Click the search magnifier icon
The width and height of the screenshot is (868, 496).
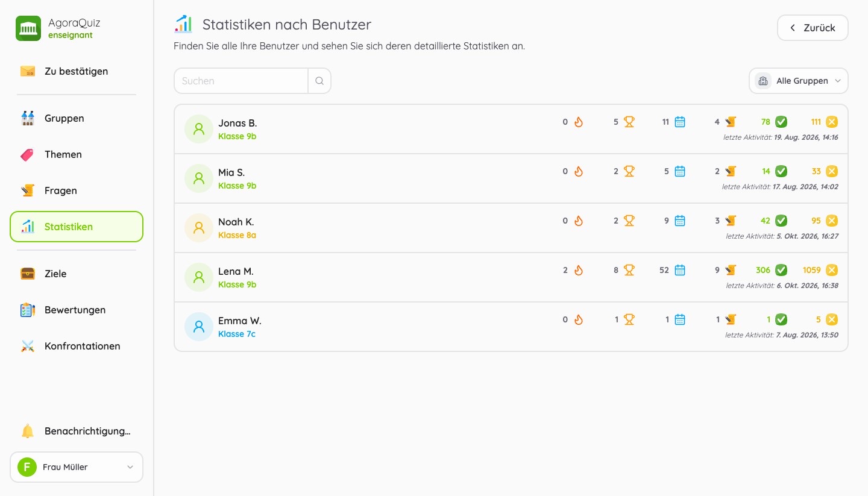click(319, 81)
